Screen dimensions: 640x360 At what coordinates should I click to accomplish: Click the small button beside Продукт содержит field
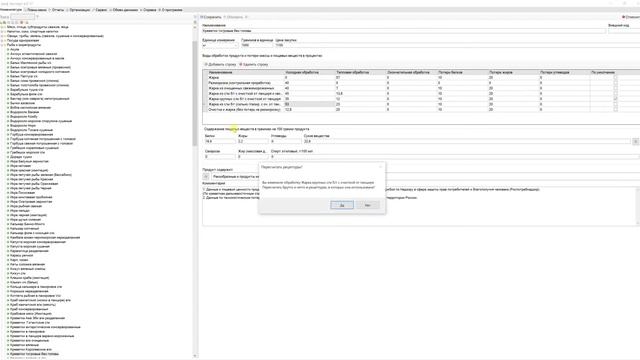(x=206, y=176)
